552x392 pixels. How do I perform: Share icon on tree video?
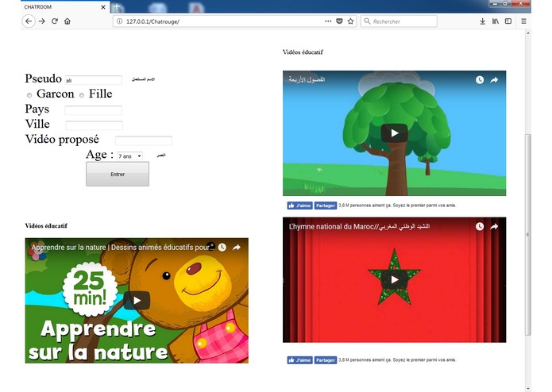coord(494,80)
